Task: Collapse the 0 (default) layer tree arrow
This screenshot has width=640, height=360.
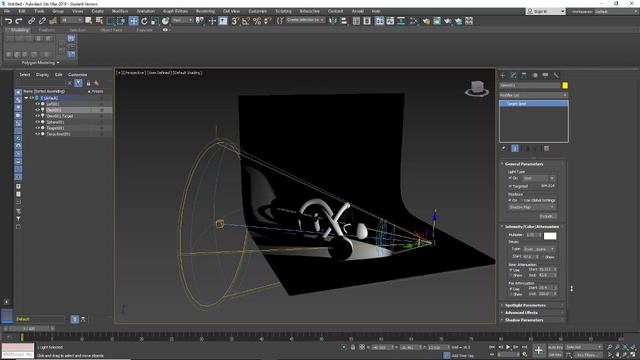Action: pos(26,98)
